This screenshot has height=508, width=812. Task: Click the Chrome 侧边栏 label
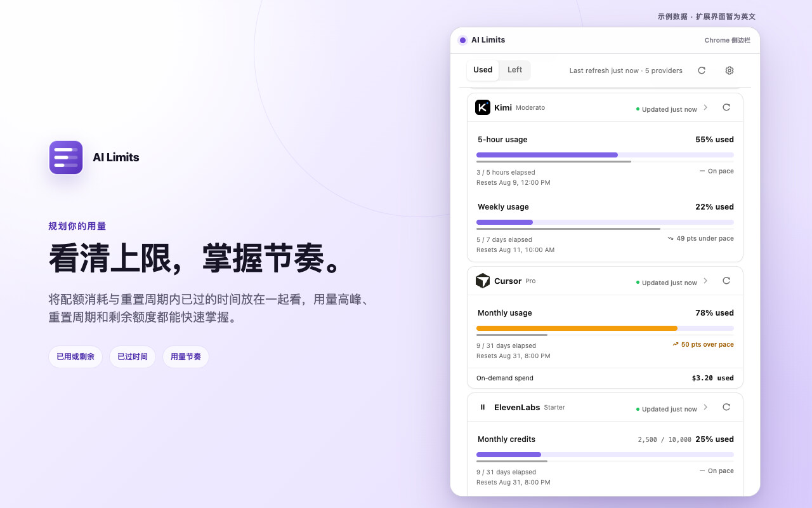(x=728, y=40)
